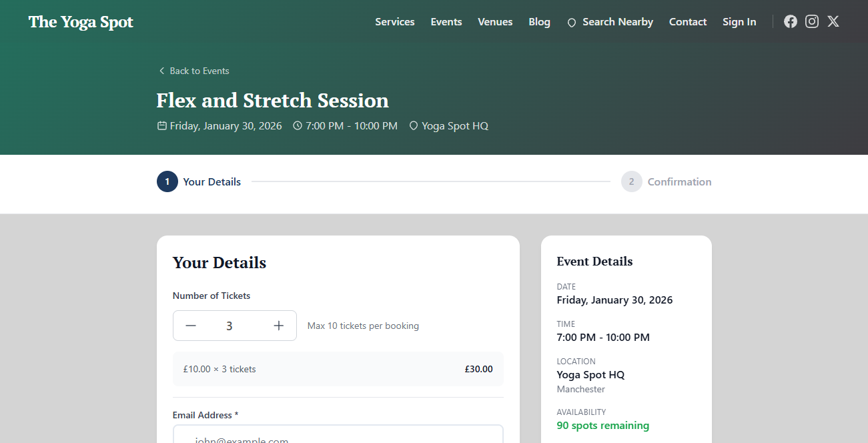Open the Blog menu item
This screenshot has width=868, height=443.
[x=539, y=22]
